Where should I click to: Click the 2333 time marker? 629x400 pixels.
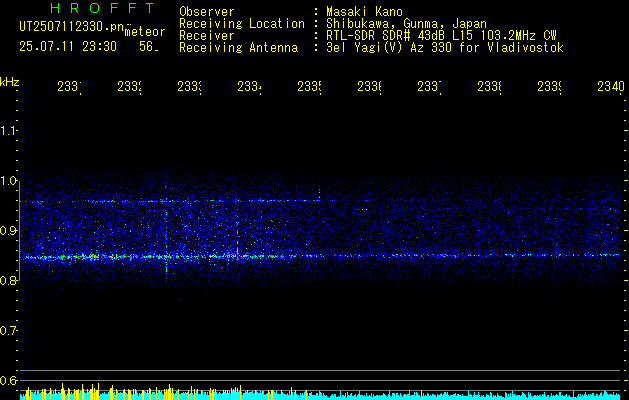pos(189,87)
